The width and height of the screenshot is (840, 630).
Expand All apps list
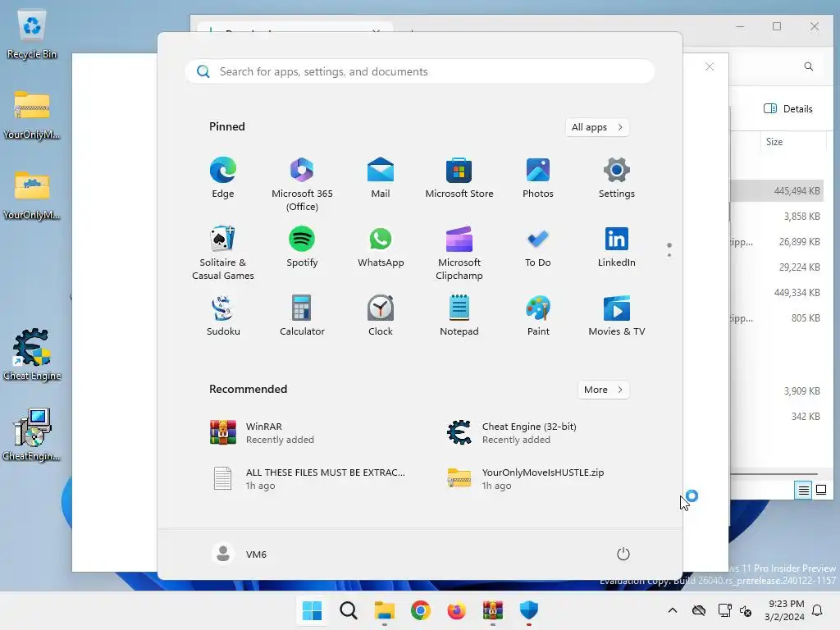[597, 127]
